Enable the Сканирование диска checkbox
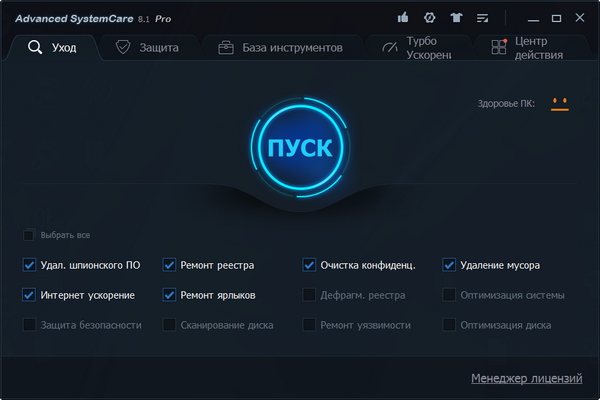Viewport: 600px width, 400px height. coord(169,325)
